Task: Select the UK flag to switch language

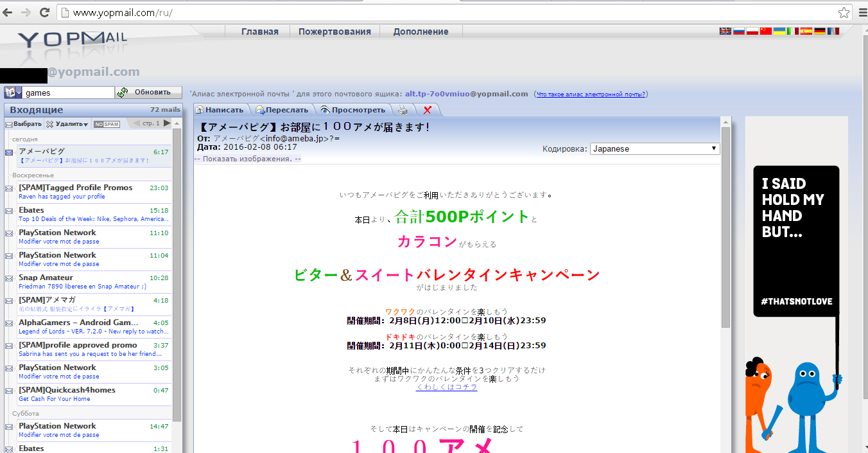Action: point(724,30)
